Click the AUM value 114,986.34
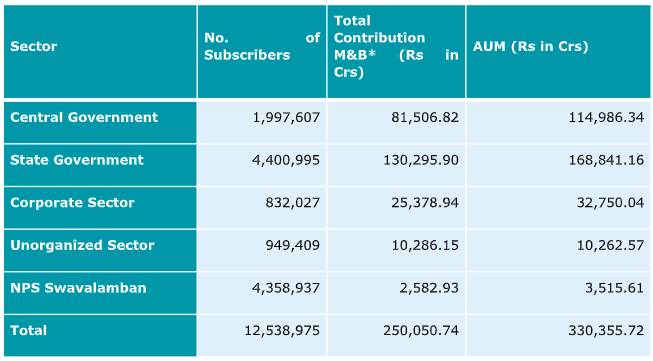 click(607, 118)
